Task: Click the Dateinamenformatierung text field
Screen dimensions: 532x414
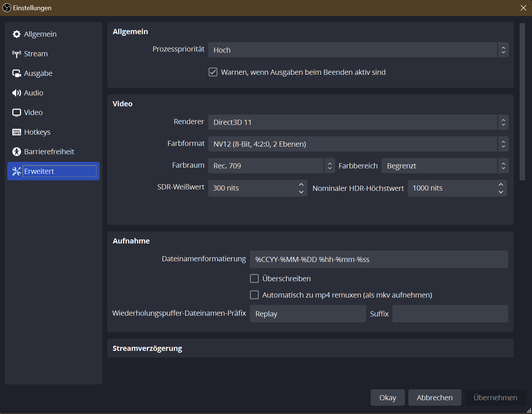Action: tap(379, 259)
